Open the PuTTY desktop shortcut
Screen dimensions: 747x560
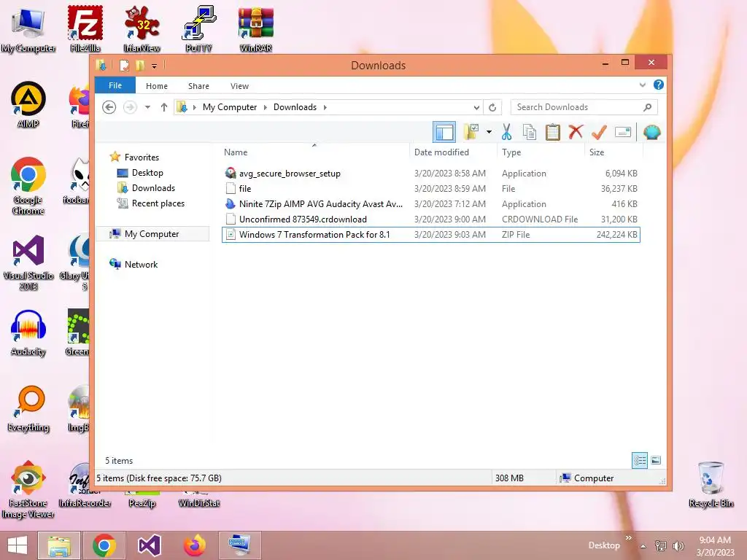(x=198, y=29)
